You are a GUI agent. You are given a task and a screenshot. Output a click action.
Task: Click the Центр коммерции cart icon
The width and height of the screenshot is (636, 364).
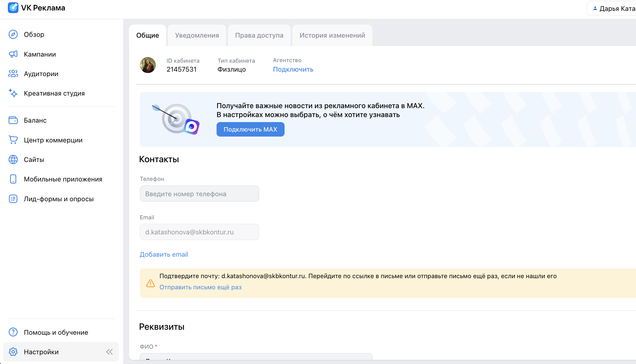[13, 140]
